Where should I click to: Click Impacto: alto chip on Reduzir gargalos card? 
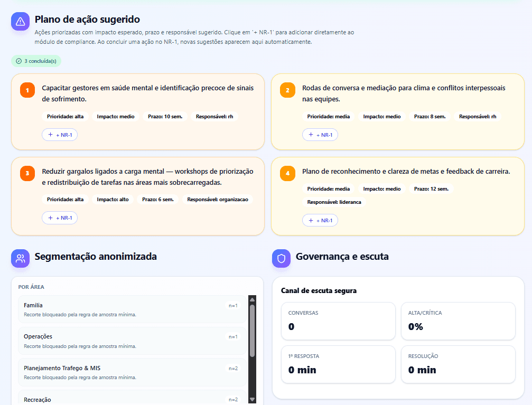pos(113,200)
